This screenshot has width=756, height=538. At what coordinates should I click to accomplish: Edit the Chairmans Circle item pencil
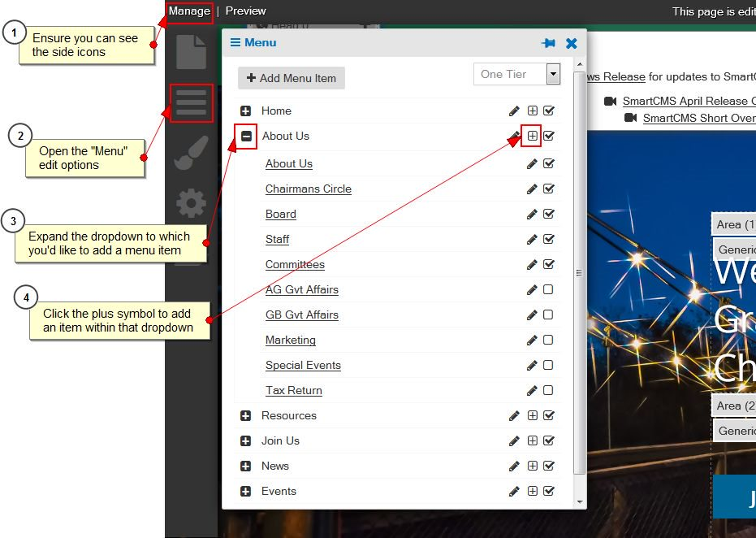532,189
